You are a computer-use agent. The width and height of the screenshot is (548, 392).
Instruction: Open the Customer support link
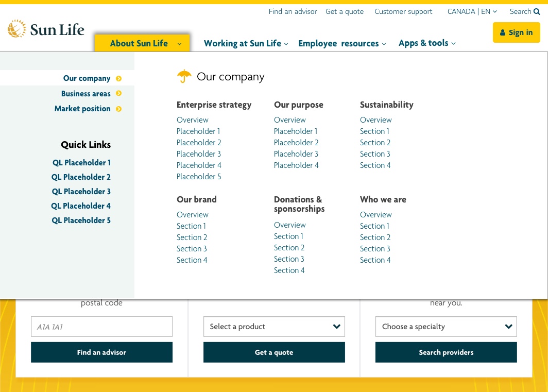[x=403, y=11]
